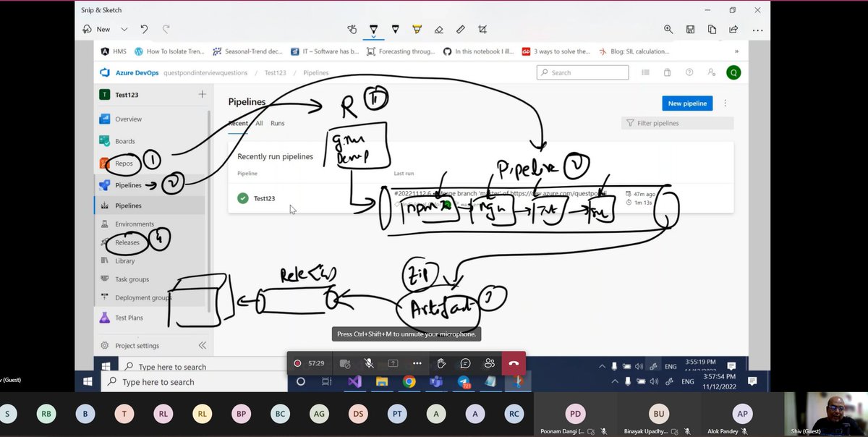
Task: Open the Snip & Sketch See more menu
Action: pos(757,30)
